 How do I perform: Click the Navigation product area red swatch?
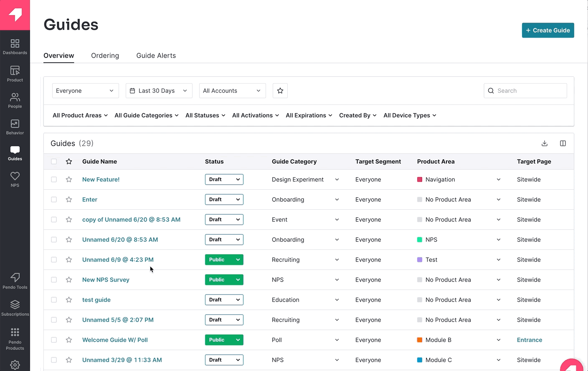pyautogui.click(x=420, y=180)
